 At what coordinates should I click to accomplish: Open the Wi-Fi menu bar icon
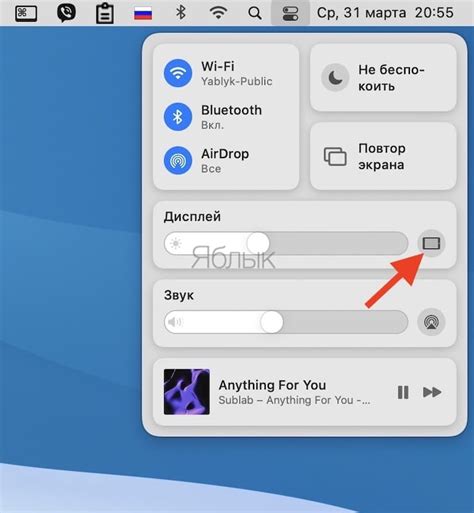[x=218, y=13]
